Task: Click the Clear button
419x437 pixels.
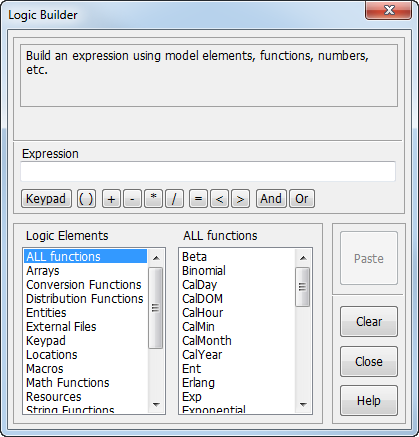Action: (x=369, y=322)
